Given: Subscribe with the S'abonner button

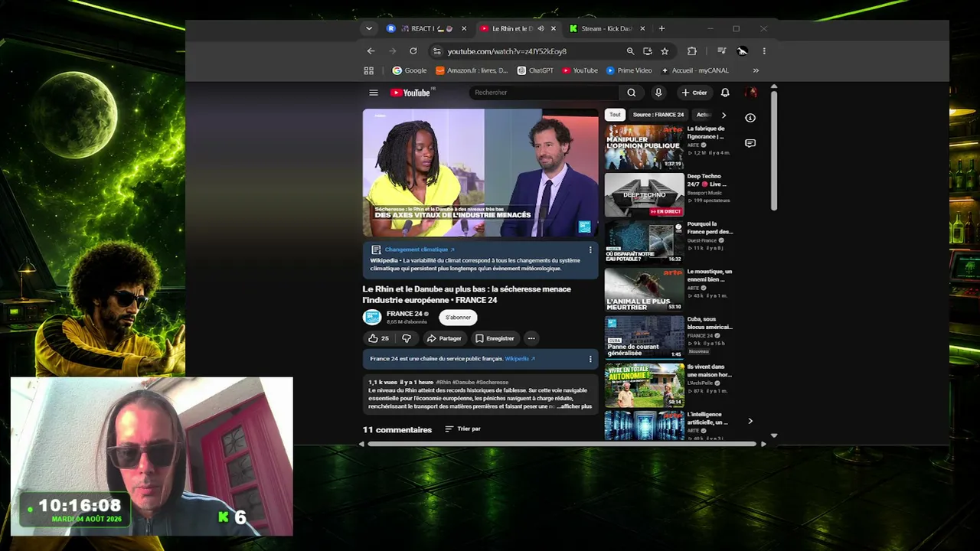Looking at the screenshot, I should 458,318.
